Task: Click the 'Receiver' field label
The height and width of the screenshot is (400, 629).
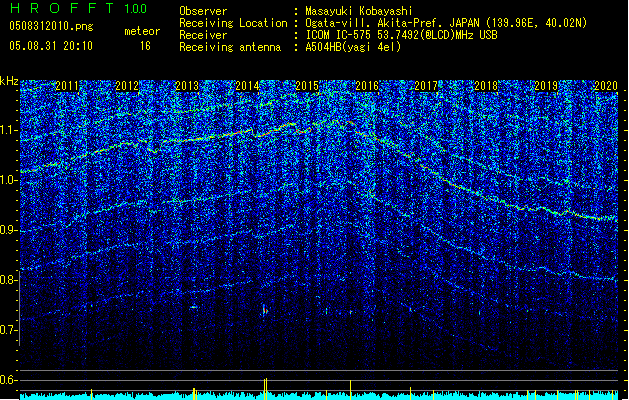Action: [203, 35]
